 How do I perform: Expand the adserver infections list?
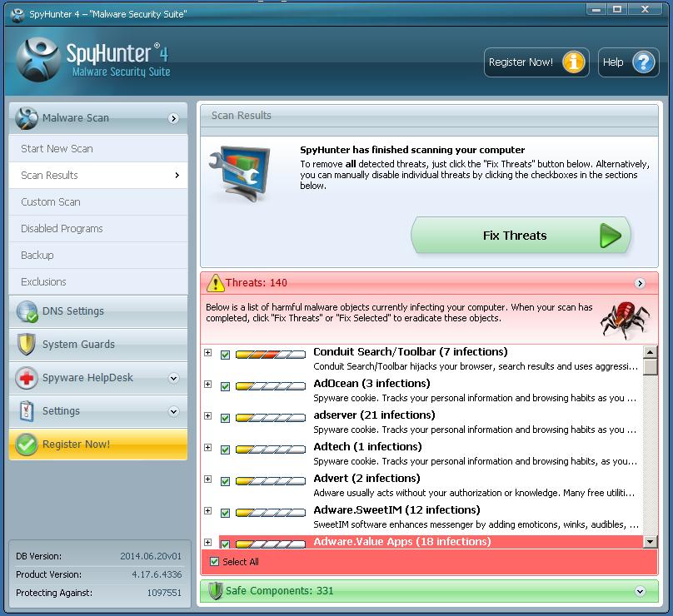pos(207,415)
